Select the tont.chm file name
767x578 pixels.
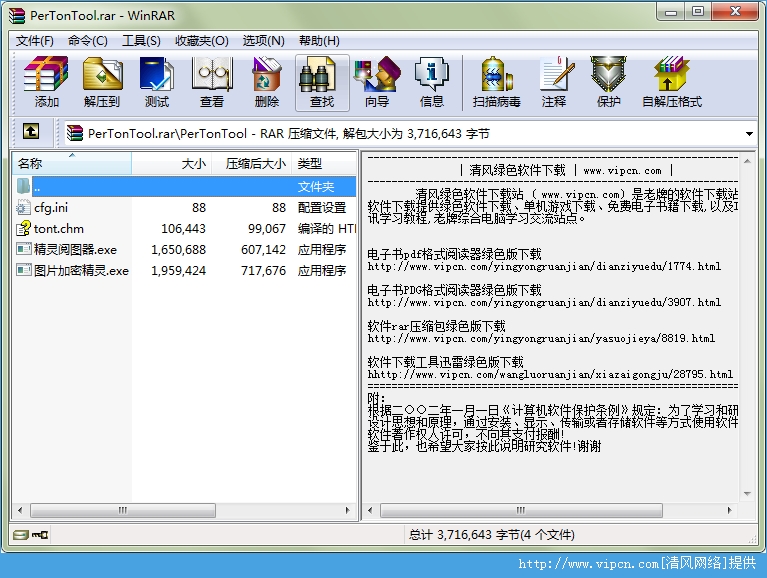click(x=59, y=228)
